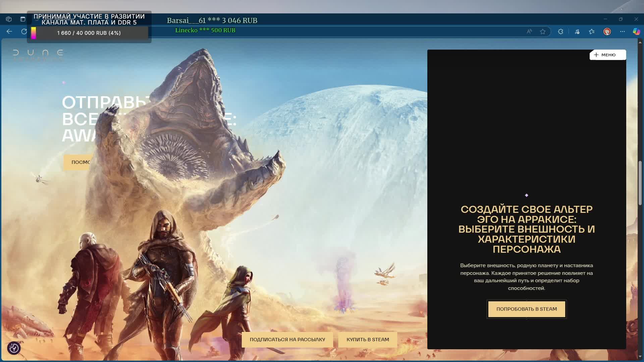Image resolution: width=644 pixels, height=362 pixels.
Task: Open the Favorites list icon
Action: coord(592,32)
